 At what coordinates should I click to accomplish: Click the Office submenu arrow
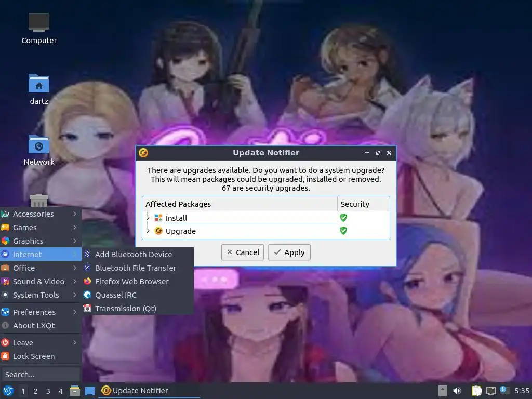coord(75,268)
